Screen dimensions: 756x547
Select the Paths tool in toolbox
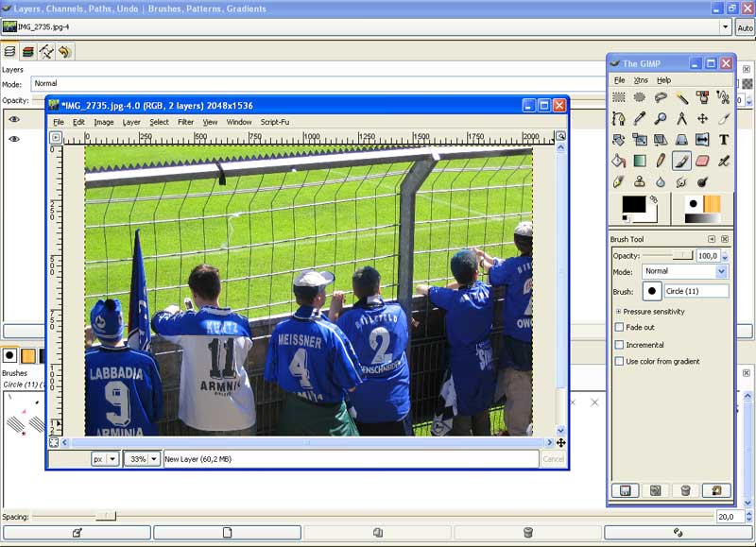click(619, 118)
